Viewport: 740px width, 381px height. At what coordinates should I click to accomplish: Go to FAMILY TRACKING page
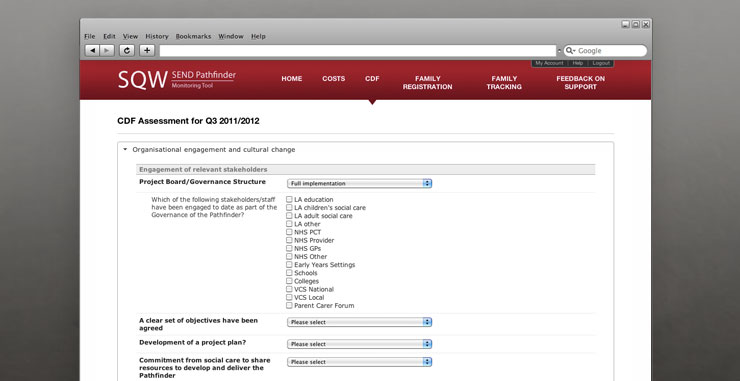point(504,83)
